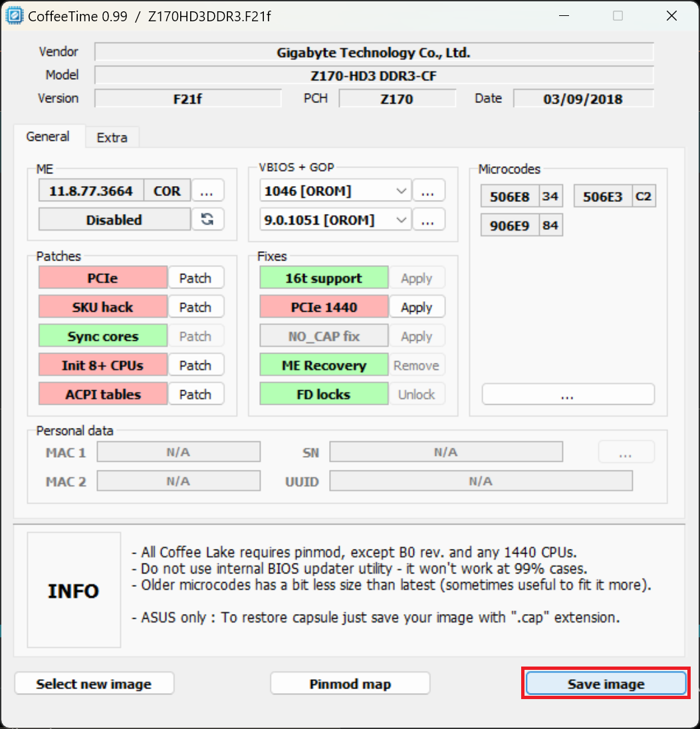Click the Save image button
The image size is (700, 729).
606,684
